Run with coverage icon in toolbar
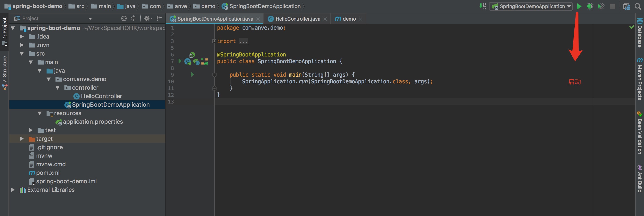Screen dimensions: 644x216 pyautogui.click(x=601, y=6)
